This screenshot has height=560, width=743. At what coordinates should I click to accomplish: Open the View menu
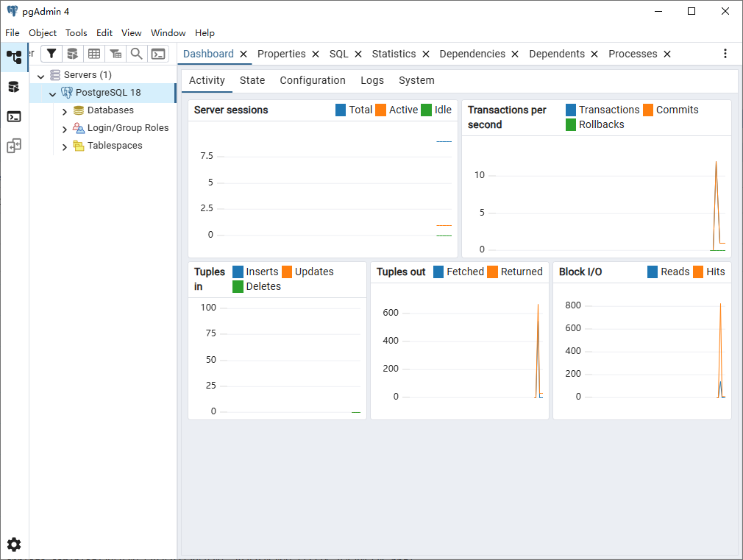point(131,32)
